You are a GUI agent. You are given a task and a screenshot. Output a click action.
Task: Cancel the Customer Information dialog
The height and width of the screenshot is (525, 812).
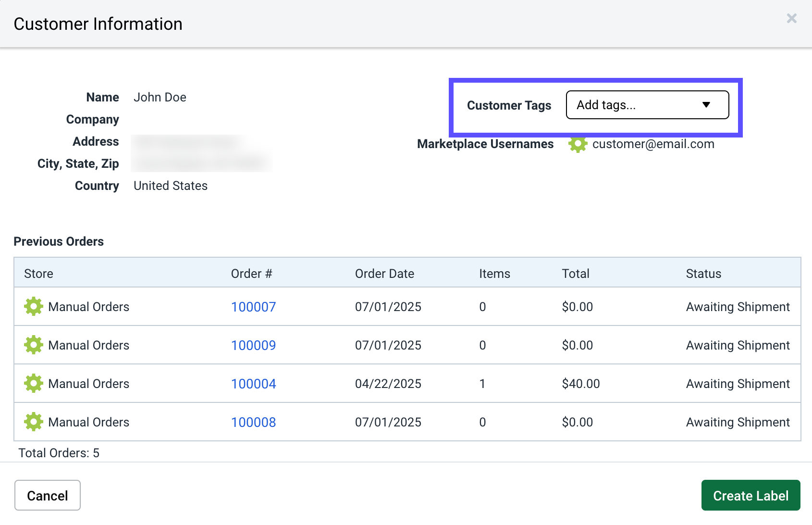tap(47, 495)
